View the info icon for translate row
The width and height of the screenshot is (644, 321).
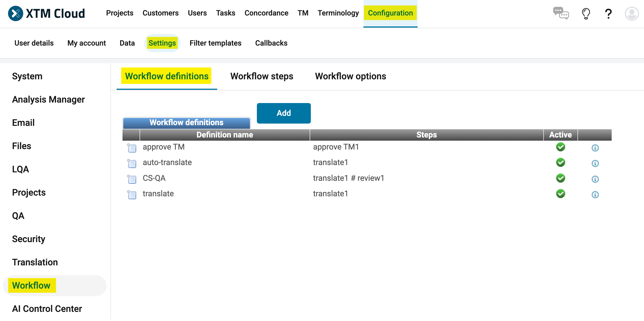click(595, 195)
